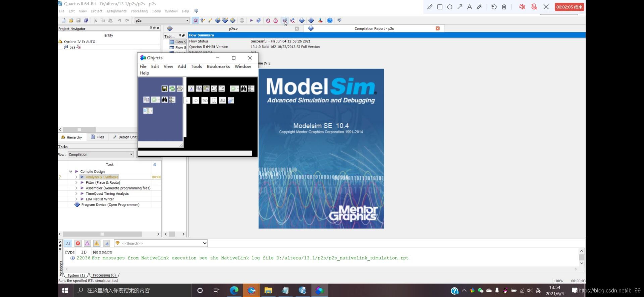Collapse the Compile Design task group
This screenshot has height=297, width=644.
[x=71, y=172]
